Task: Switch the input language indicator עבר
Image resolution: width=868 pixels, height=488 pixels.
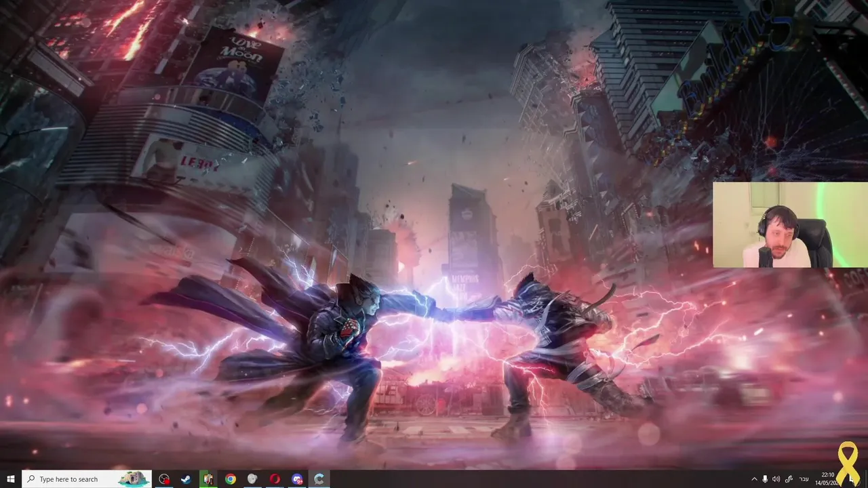Action: pyautogui.click(x=804, y=479)
